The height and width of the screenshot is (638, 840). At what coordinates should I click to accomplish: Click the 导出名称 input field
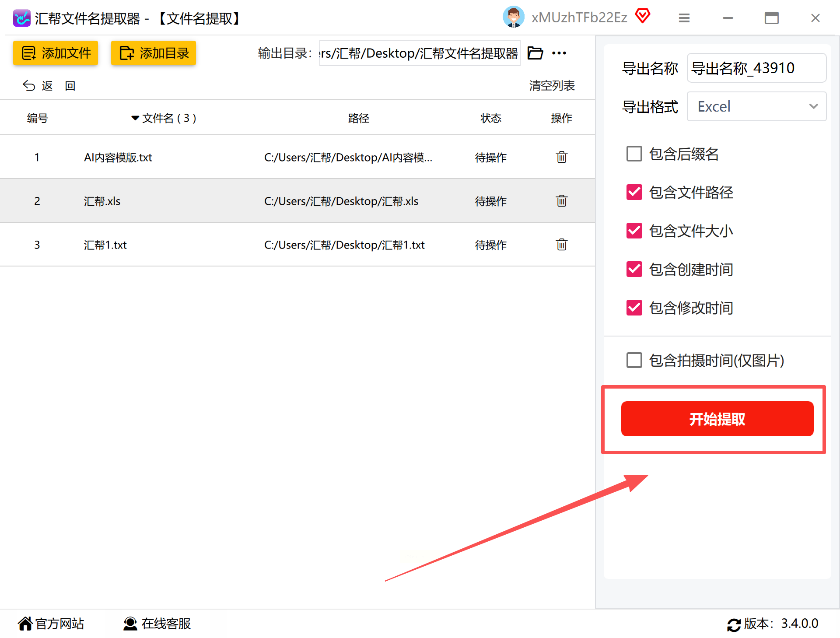coord(756,68)
